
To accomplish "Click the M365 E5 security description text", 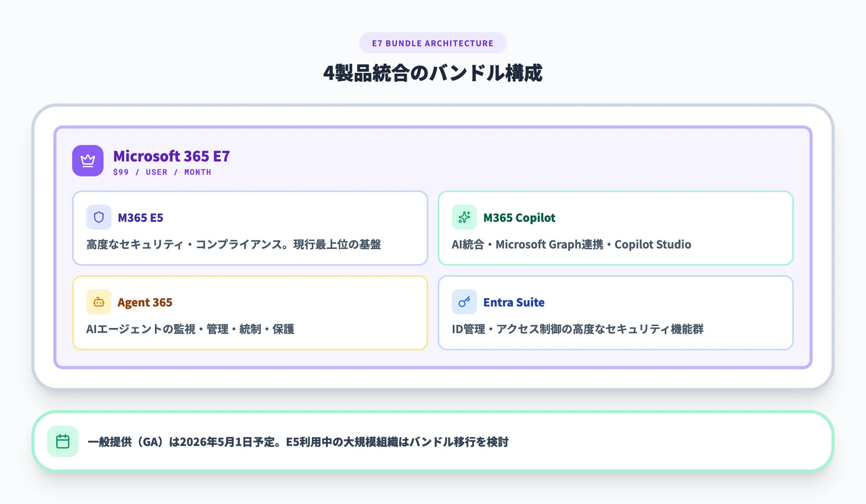I will click(x=235, y=244).
